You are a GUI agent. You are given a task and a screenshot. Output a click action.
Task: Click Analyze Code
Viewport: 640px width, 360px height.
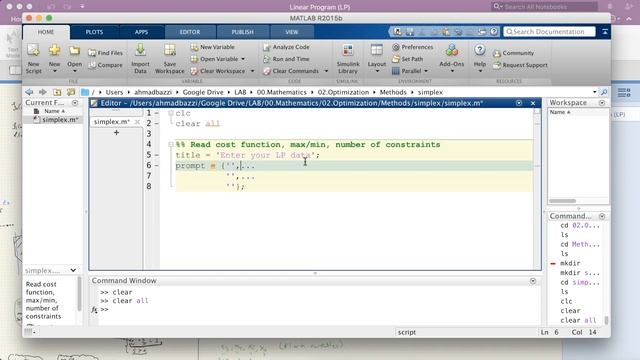click(x=286, y=47)
